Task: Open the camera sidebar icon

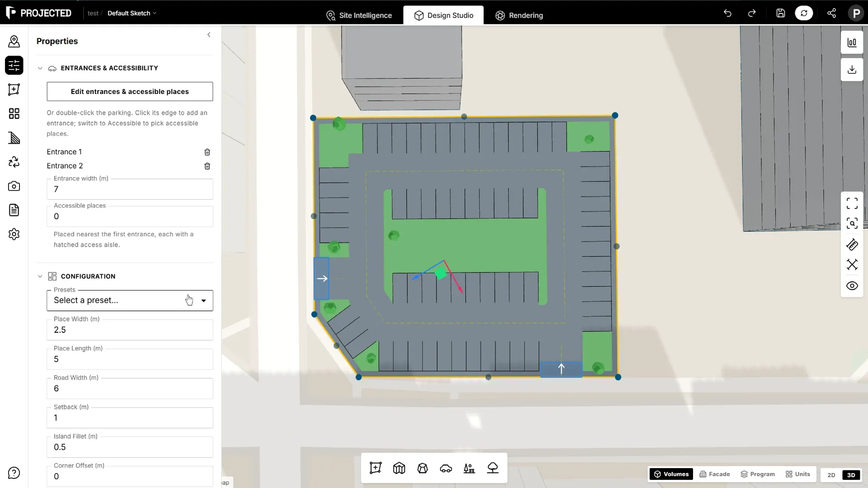Action: click(x=14, y=186)
